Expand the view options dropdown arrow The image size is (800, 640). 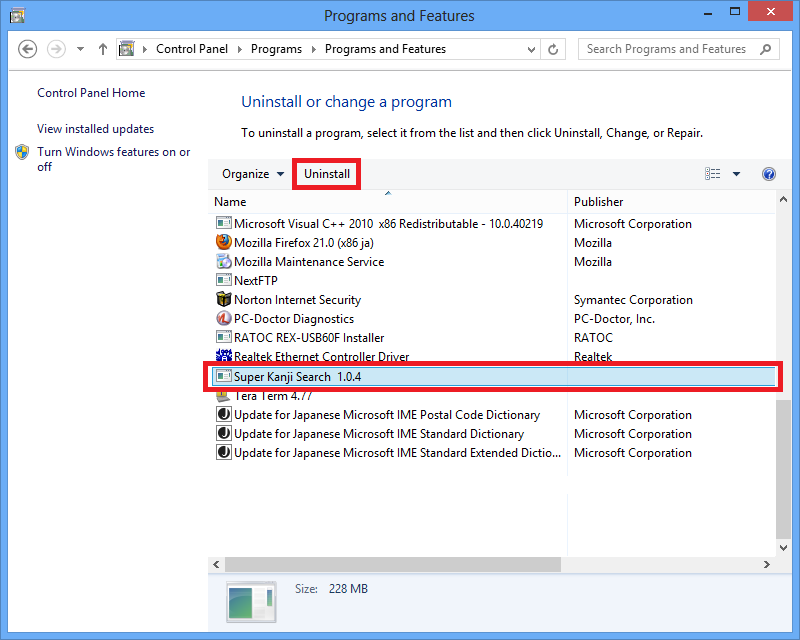tap(737, 174)
